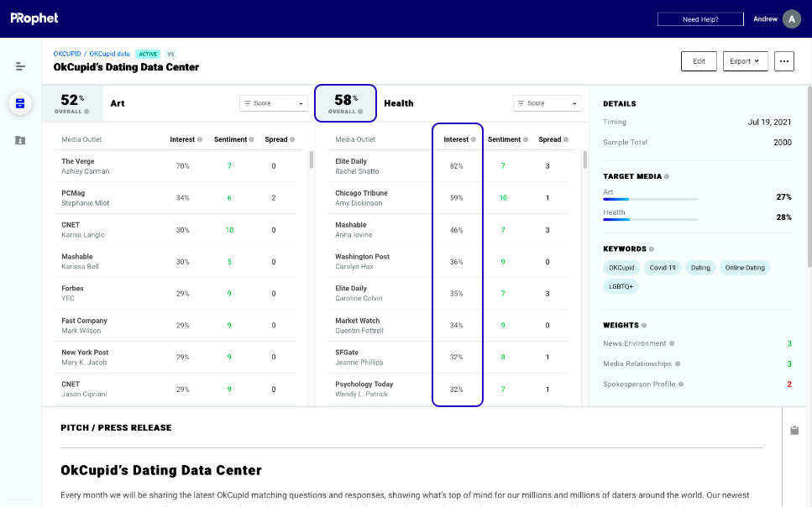Select the LGBTQ+ keyword chip
812x507 pixels.
pos(621,286)
